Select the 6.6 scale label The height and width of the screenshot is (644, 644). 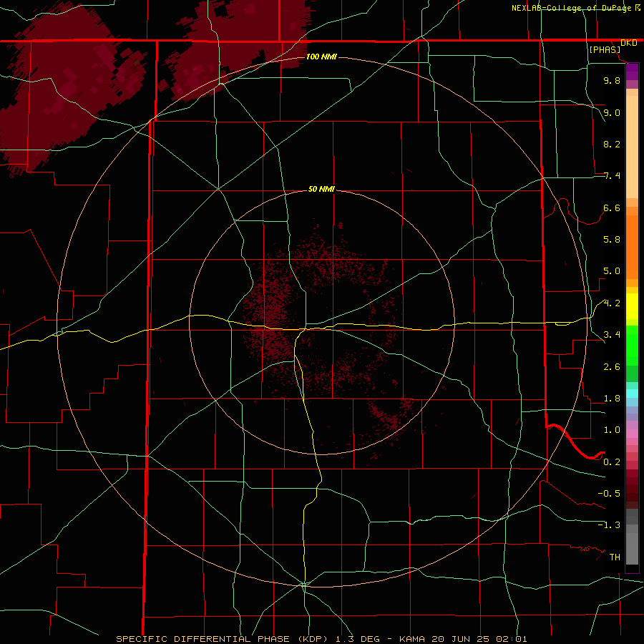point(612,208)
